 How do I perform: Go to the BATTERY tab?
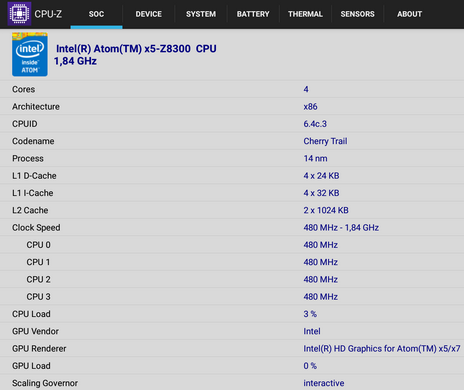click(253, 14)
